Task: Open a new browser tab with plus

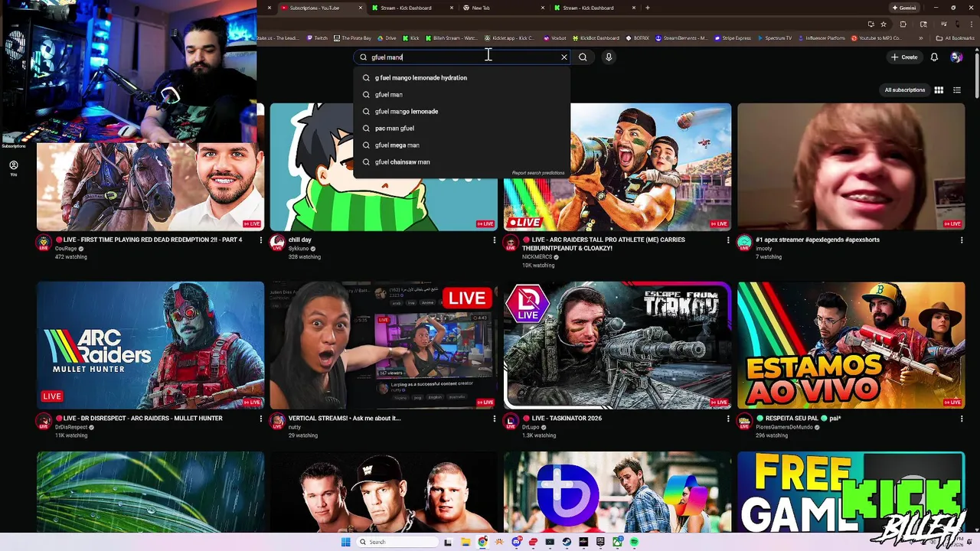Action: click(x=648, y=8)
